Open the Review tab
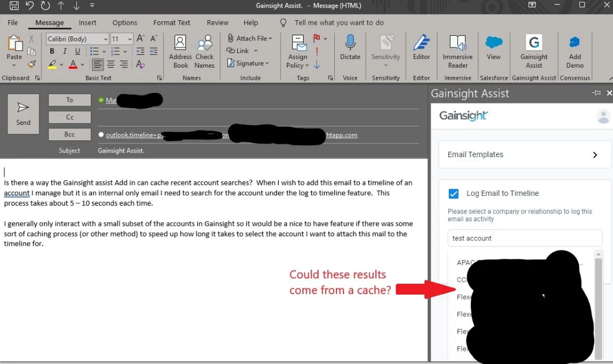 [x=217, y=23]
